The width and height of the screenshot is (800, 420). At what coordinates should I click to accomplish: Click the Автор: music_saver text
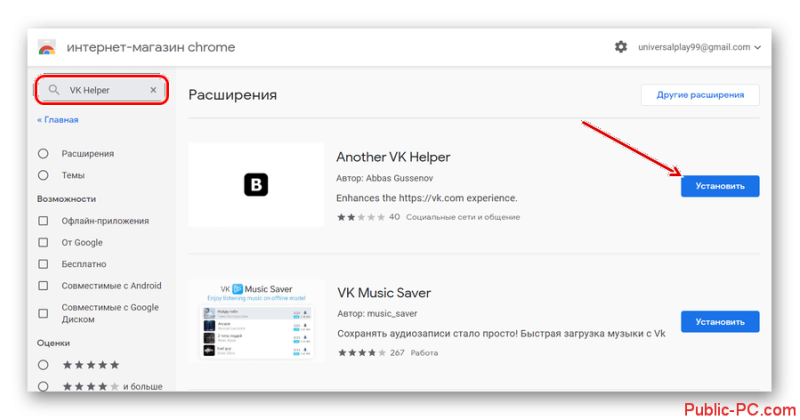377,314
